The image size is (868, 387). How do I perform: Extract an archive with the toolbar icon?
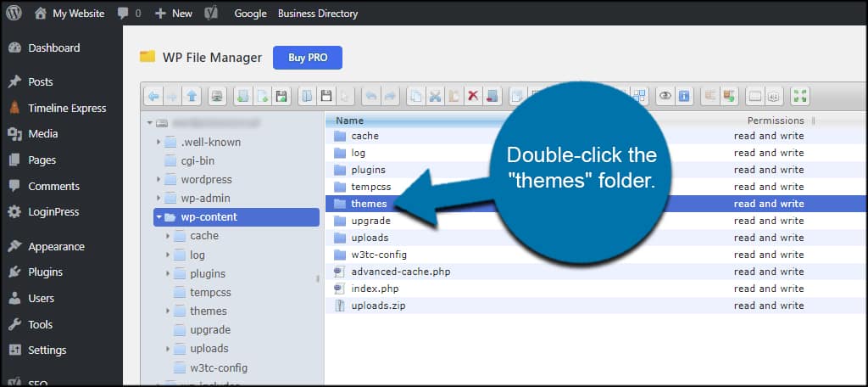(709, 96)
